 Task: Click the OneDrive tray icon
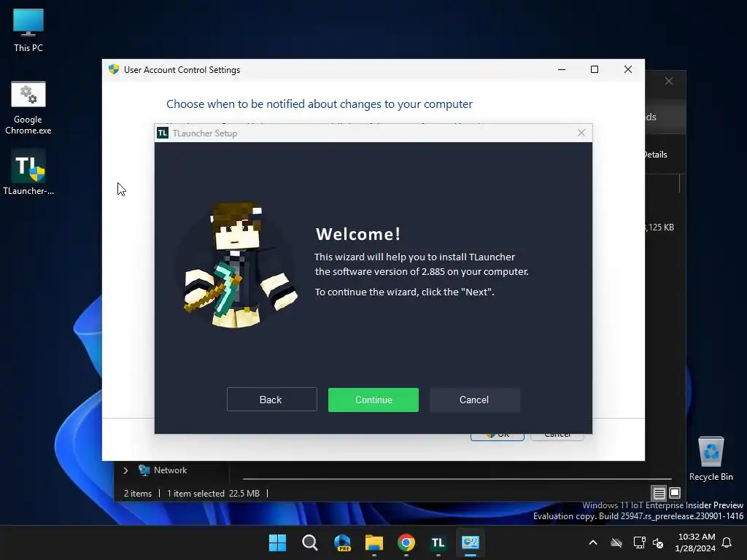tap(616, 542)
